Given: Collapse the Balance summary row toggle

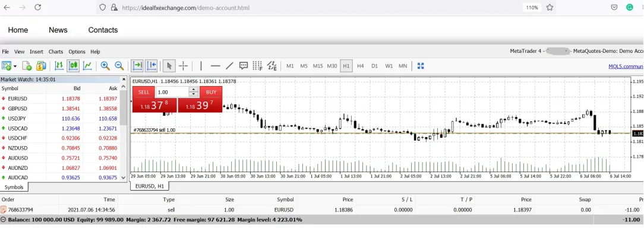Looking at the screenshot, I should (4, 219).
